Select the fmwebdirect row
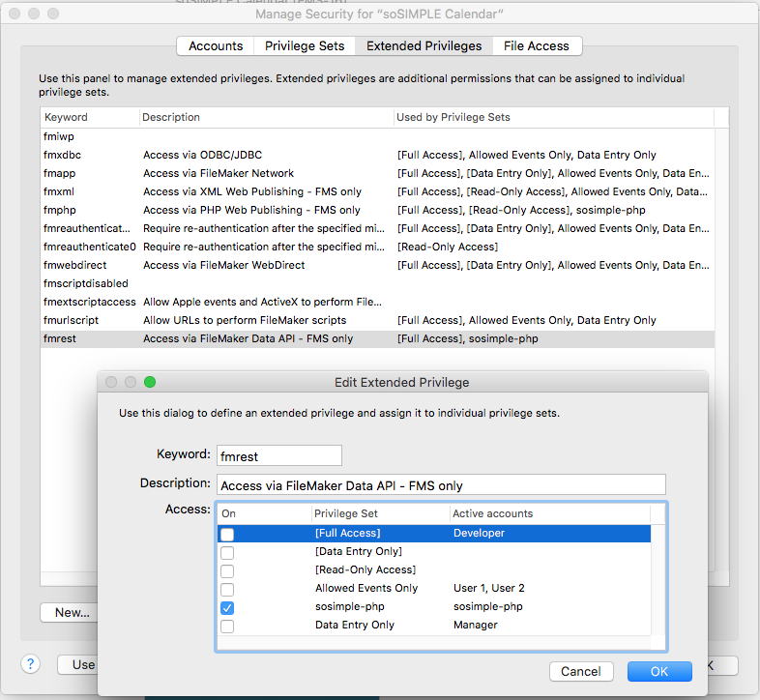The height and width of the screenshot is (700, 760). (377, 265)
